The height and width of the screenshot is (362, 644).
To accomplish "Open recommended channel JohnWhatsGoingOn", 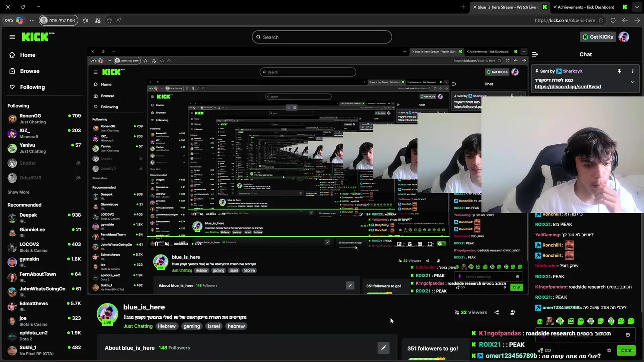I will coord(44,292).
